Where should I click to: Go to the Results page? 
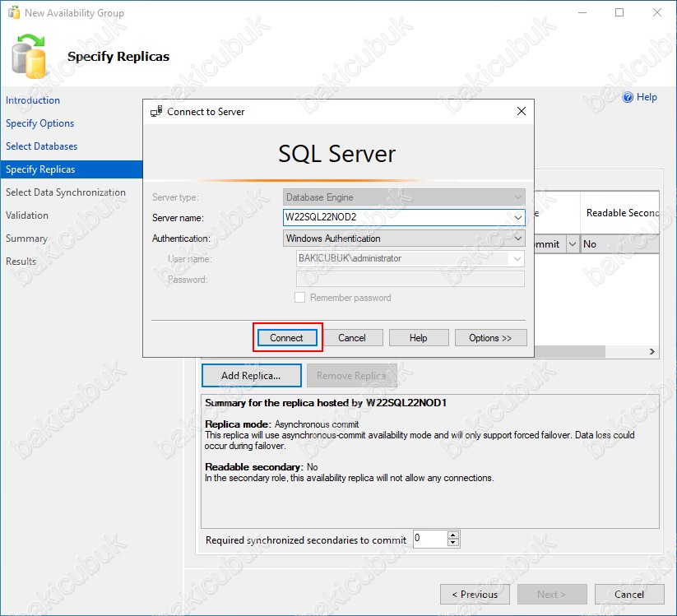point(21,262)
